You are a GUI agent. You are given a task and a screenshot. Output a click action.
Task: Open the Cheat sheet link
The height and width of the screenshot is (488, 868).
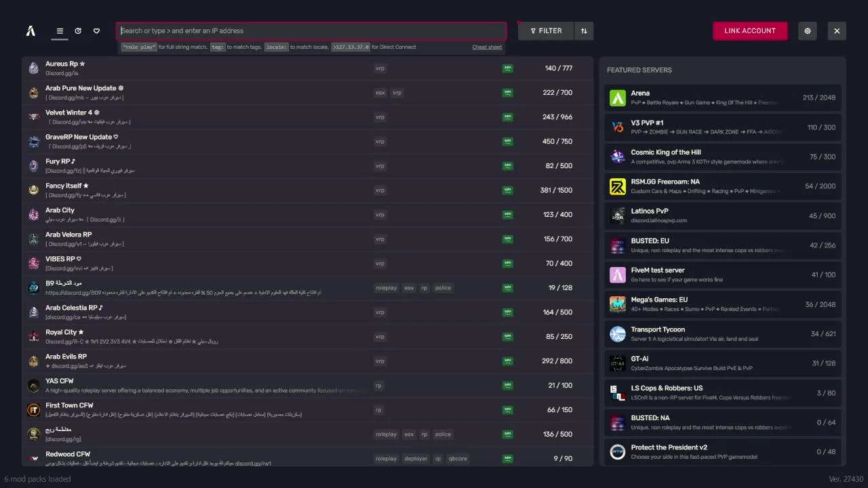[x=487, y=47]
